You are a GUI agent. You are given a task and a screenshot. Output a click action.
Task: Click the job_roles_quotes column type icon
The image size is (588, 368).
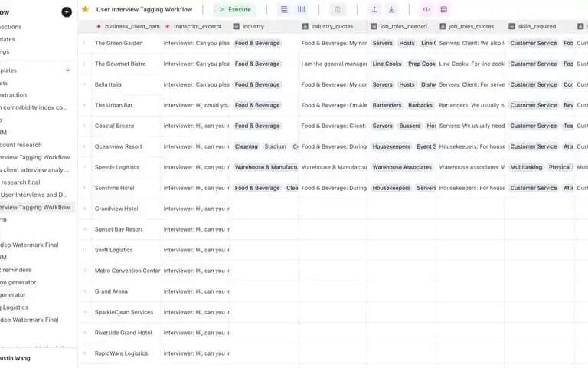point(443,26)
